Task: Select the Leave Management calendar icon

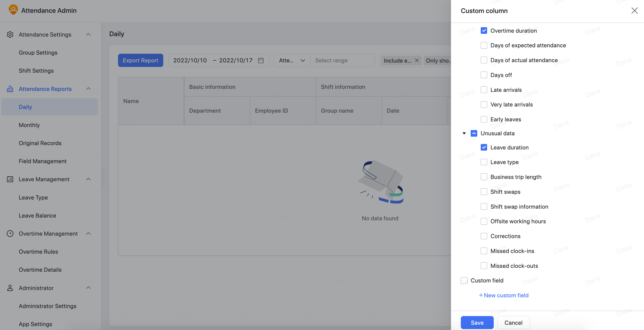Action: [x=10, y=179]
